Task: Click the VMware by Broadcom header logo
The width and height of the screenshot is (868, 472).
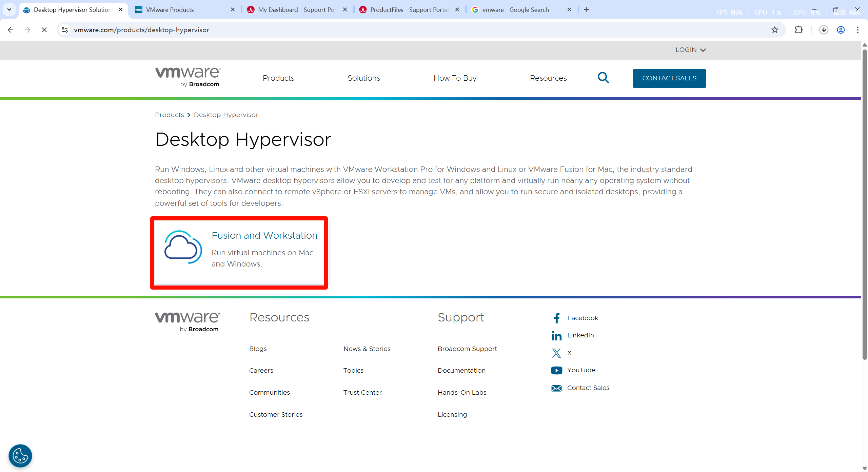Action: (187, 77)
